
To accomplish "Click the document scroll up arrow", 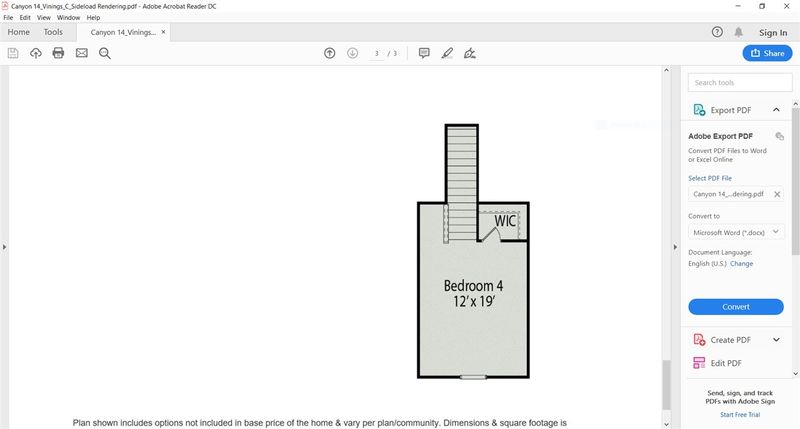I will tap(666, 70).
